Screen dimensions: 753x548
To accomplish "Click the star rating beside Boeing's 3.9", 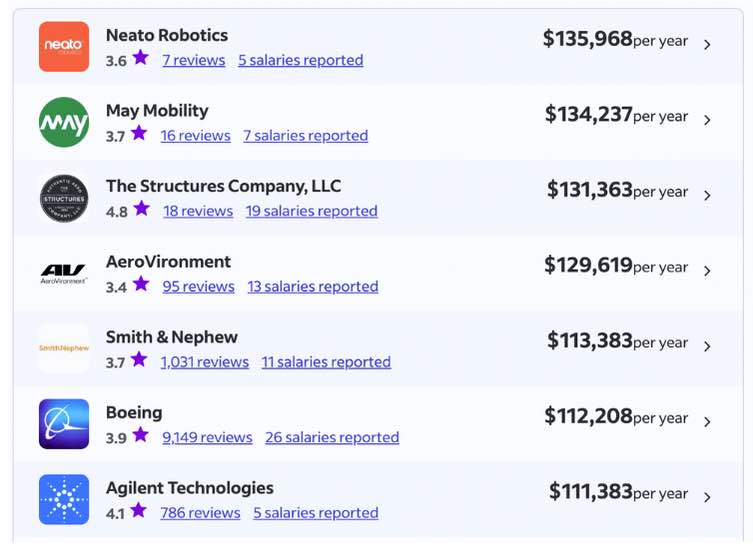I will click(x=140, y=435).
